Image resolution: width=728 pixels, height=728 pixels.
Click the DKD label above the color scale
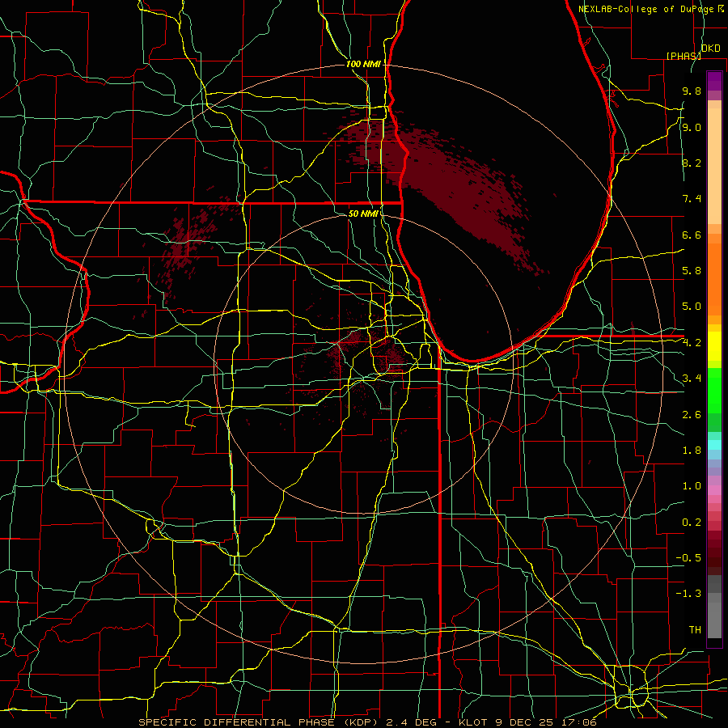[710, 49]
